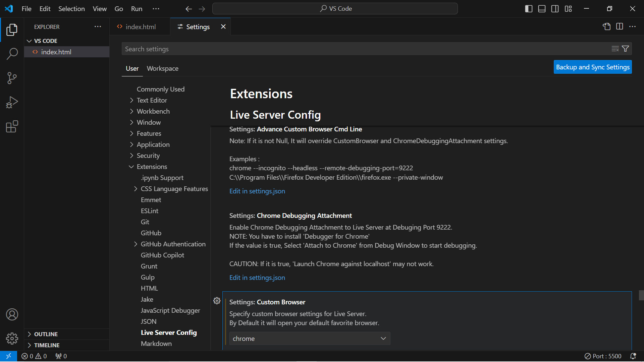This screenshot has width=644, height=362.
Task: Click the settings editor vertical scrollbar thumb
Action: 641,295
